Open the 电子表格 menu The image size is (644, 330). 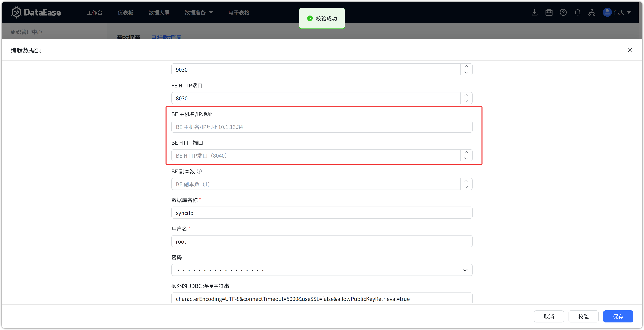[x=239, y=13]
